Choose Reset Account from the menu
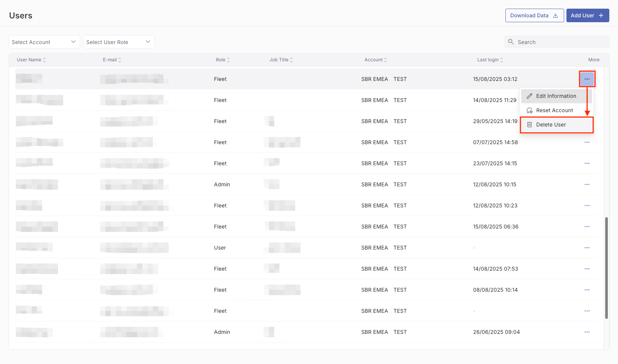 [557, 110]
